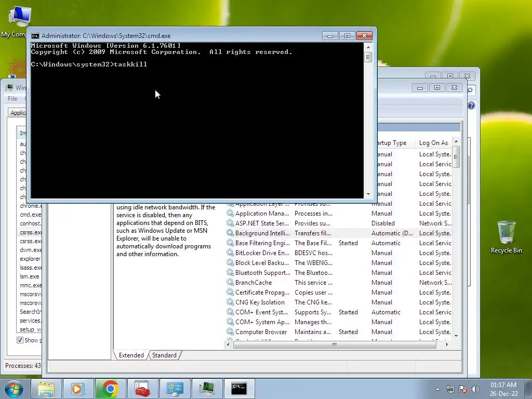Launch Windows Media Player from taskbar
Viewport: 532px width, 399px height.
[x=78, y=389]
